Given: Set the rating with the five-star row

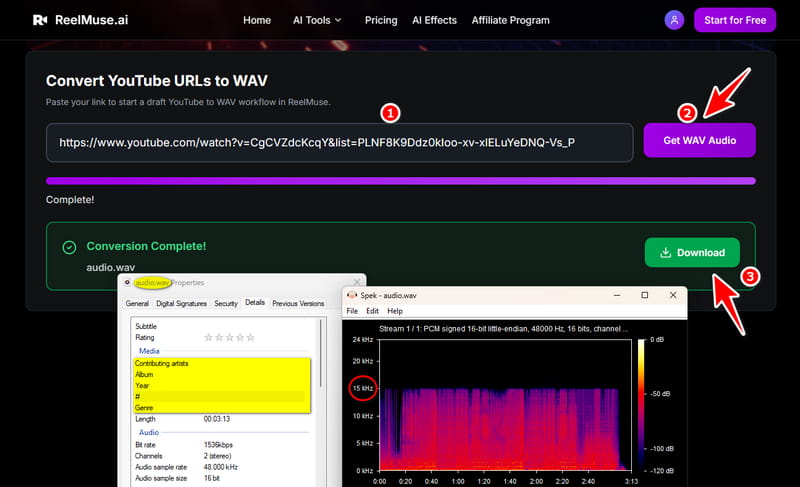Looking at the screenshot, I should pos(229,338).
